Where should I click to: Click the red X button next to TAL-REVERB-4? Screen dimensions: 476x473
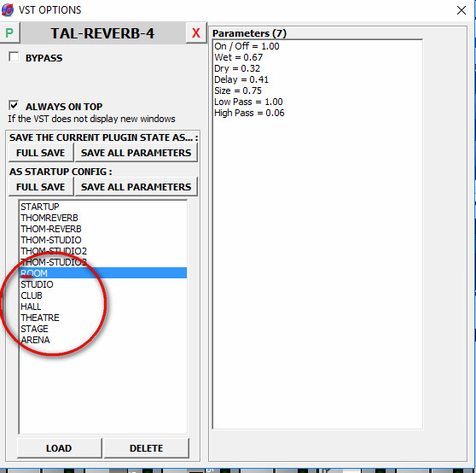click(196, 32)
